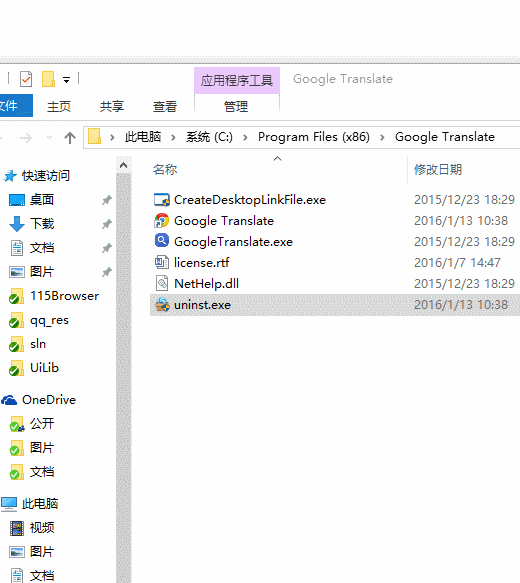Viewport: 520px width, 583px height.
Task: Click the GoogleTranslate.exe magnifier icon
Action: tap(162, 241)
